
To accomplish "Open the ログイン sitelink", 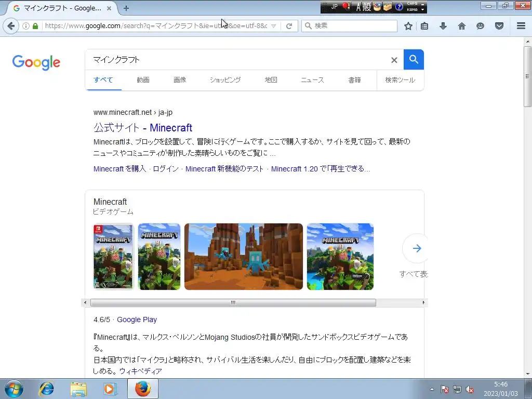I will 166,169.
